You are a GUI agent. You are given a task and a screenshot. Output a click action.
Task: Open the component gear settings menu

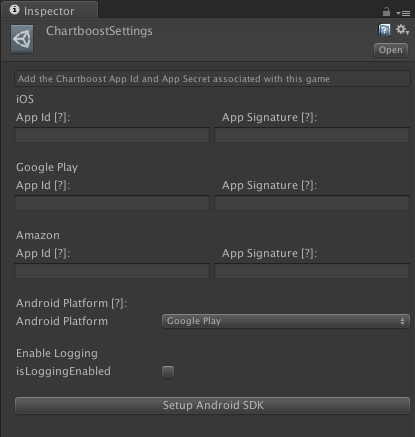[402, 30]
